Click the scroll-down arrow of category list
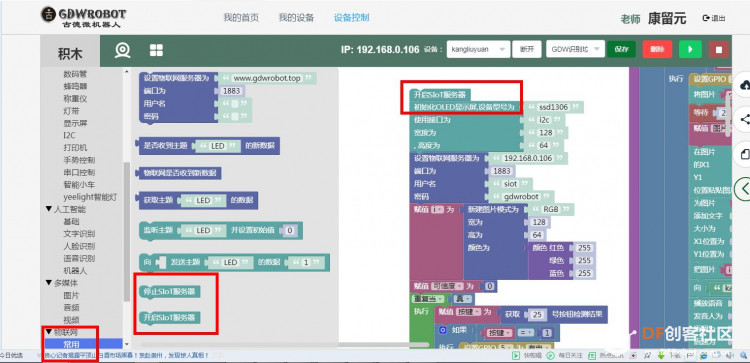The image size is (750, 363). [126, 344]
